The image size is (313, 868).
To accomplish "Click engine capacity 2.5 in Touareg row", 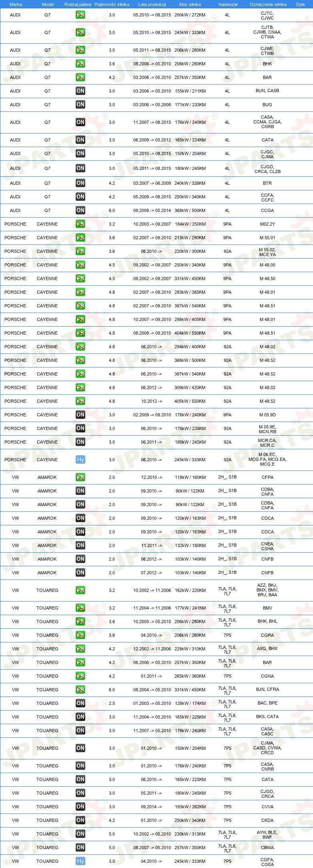I will coord(112,703).
